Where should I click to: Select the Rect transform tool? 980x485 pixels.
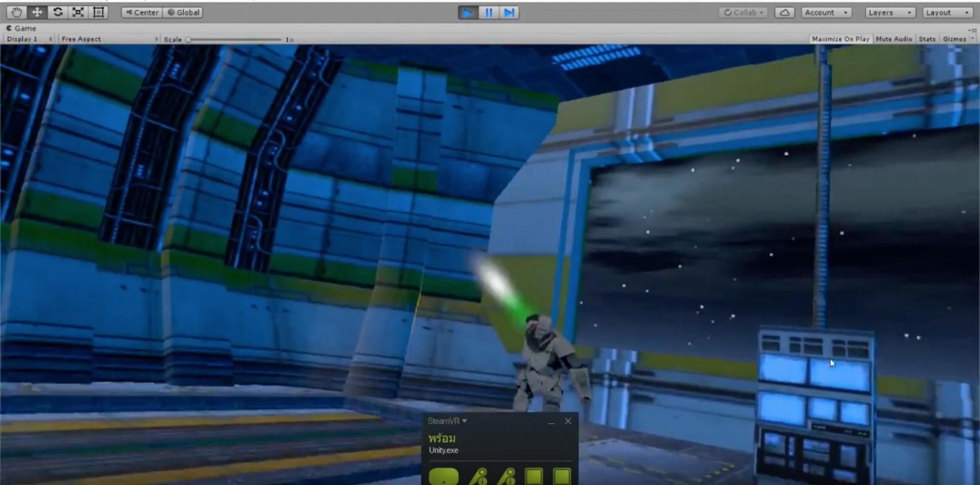coord(99,12)
